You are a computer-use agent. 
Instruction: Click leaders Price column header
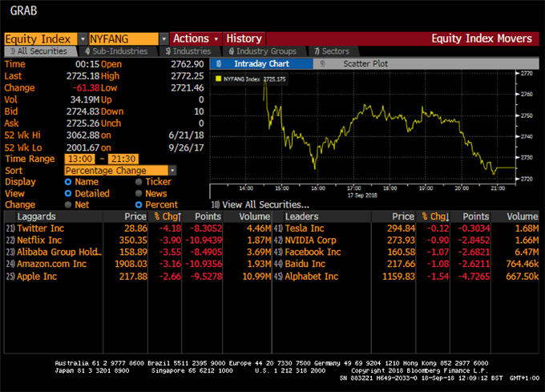(403, 216)
